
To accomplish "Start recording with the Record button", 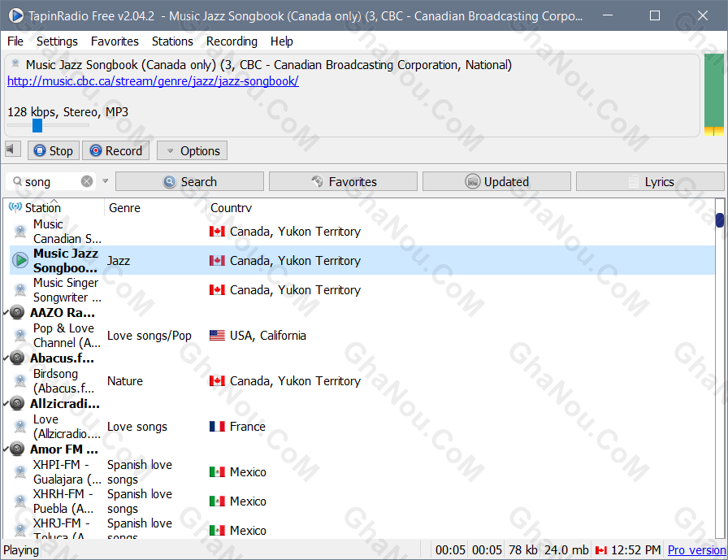I will (x=115, y=150).
